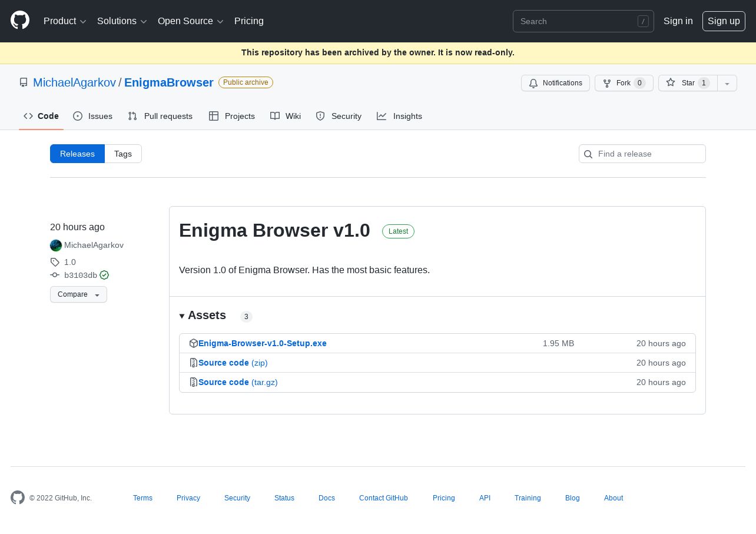
Task: Click the Fork count badge 0
Action: [x=639, y=83]
